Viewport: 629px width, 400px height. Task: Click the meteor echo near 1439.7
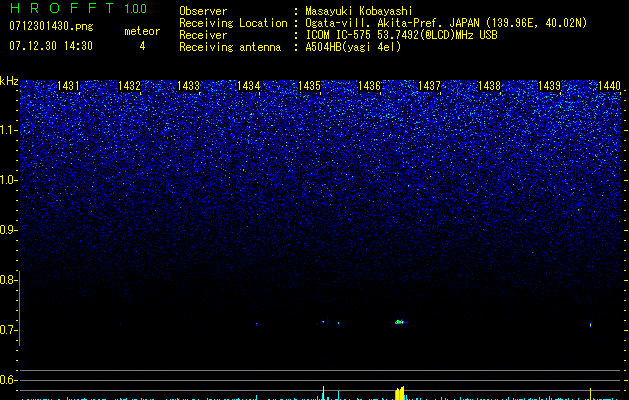click(590, 325)
